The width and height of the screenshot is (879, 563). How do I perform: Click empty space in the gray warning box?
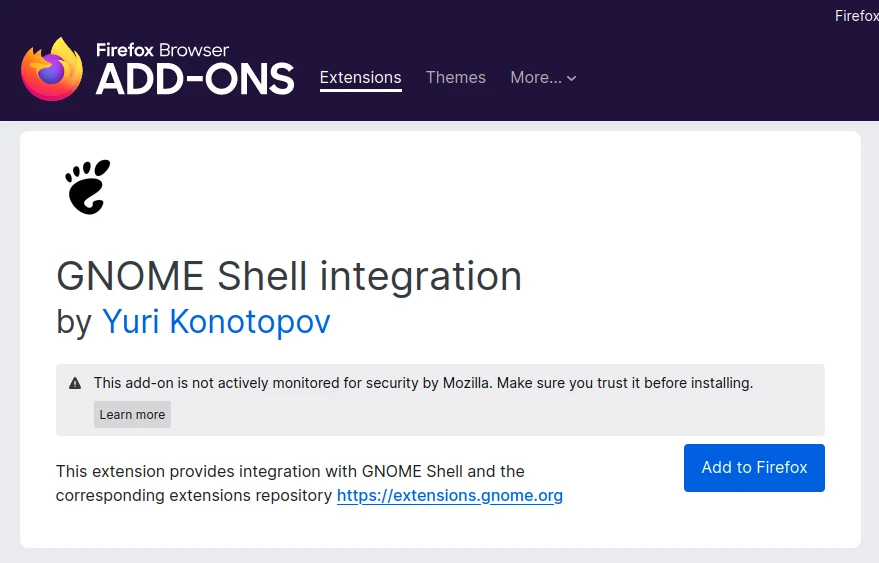(x=500, y=416)
